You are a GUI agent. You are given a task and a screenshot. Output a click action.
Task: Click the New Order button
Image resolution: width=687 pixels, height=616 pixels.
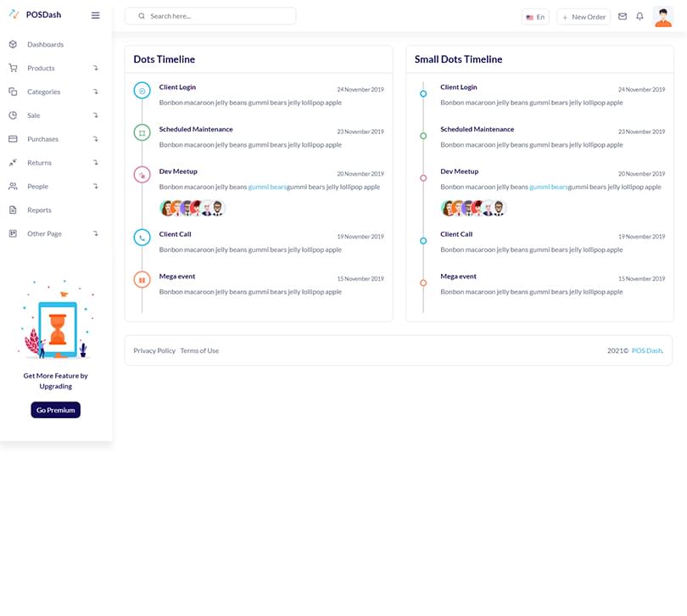tap(584, 17)
